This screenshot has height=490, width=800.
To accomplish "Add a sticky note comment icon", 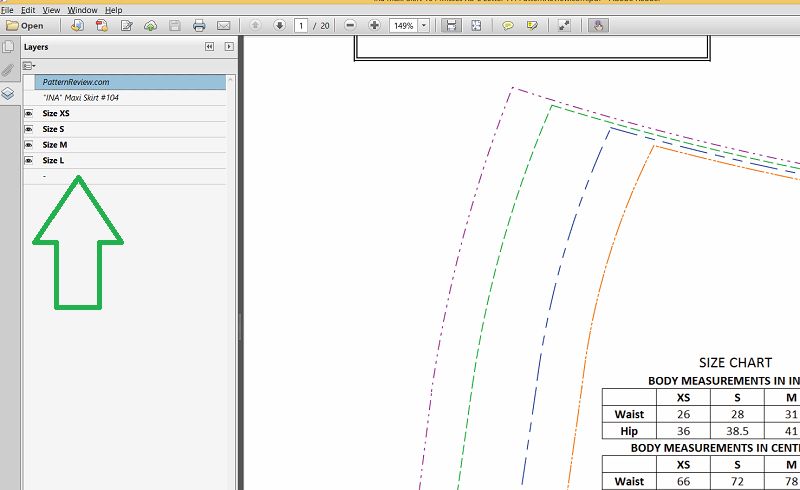I will (508, 26).
